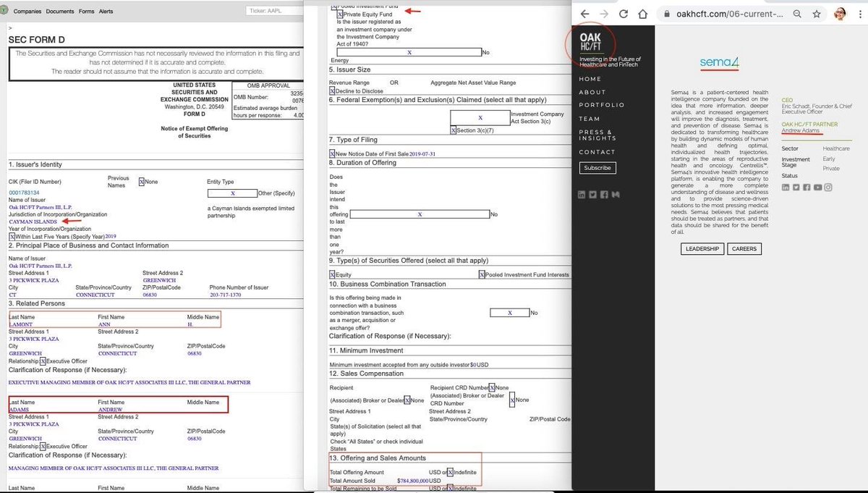This screenshot has width=868, height=493.
Task: Click the Twitter icon in the dark sidebar
Action: [592, 194]
